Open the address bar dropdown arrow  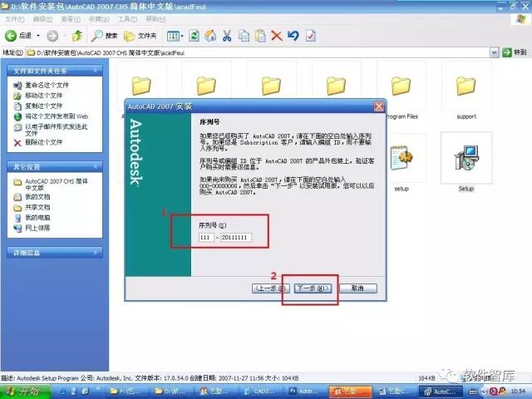coord(495,52)
